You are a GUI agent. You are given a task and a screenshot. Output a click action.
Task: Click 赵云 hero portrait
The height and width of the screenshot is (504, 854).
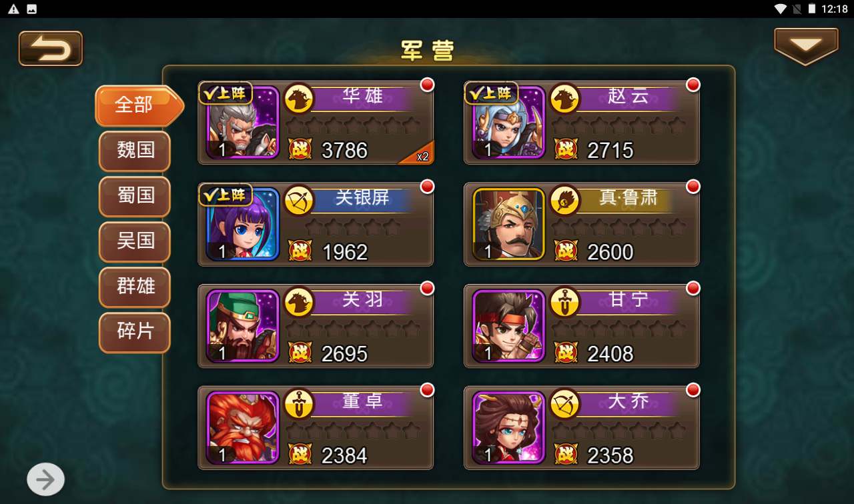[x=508, y=123]
